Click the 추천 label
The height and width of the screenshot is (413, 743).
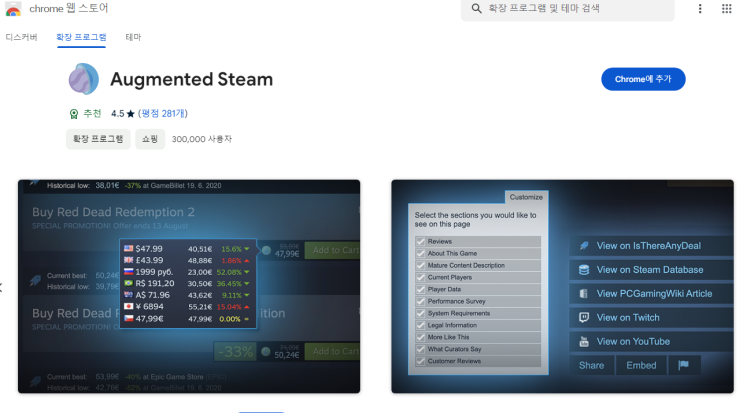(92, 114)
